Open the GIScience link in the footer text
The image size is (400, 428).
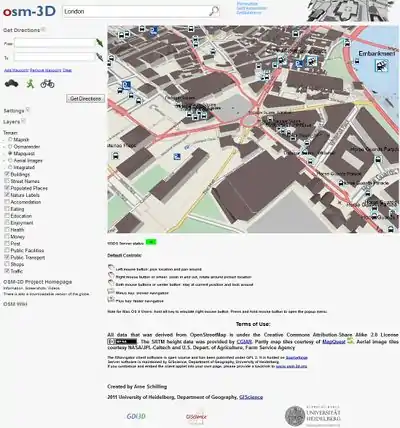coord(251,397)
